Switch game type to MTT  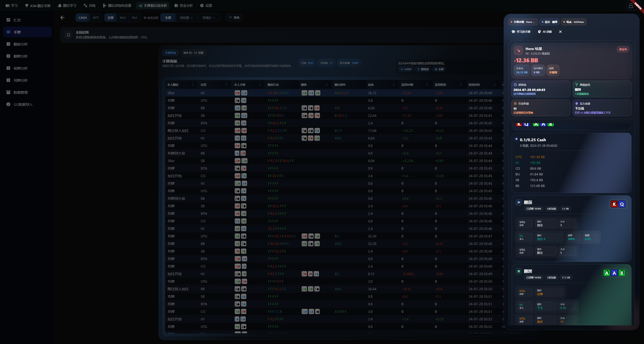(x=96, y=18)
